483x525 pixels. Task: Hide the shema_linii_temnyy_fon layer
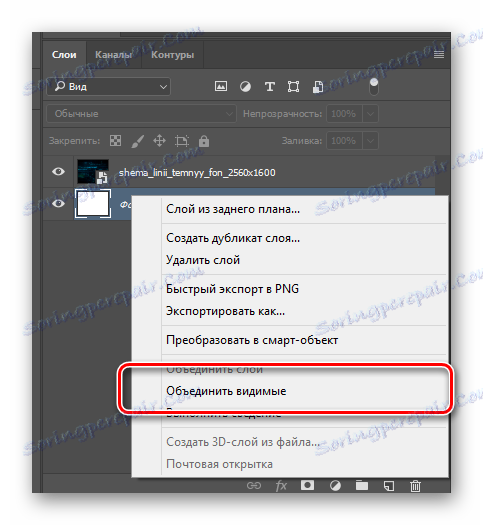coord(58,171)
